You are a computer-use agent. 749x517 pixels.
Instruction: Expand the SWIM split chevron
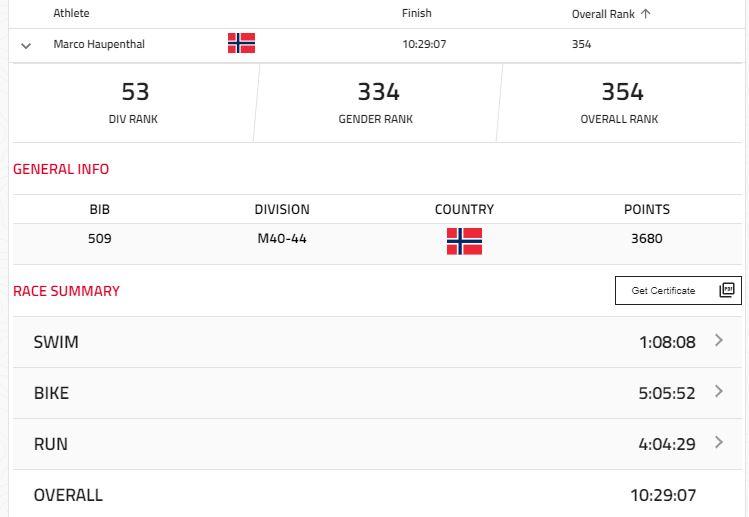tap(718, 340)
